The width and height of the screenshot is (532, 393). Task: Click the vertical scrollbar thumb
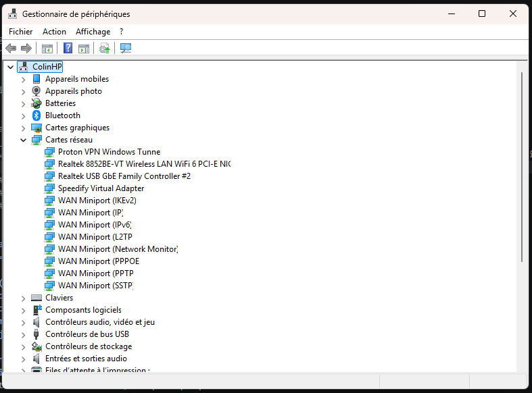pyautogui.click(x=522, y=167)
